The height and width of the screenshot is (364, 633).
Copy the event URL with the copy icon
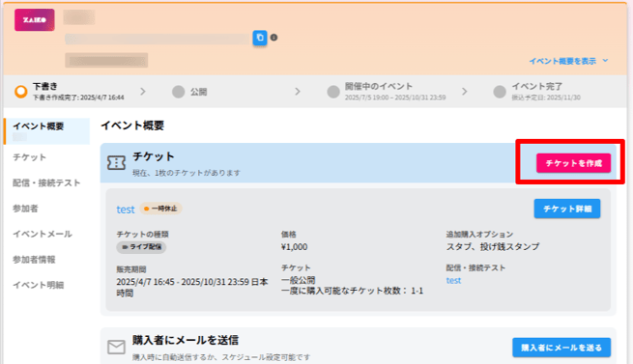tap(260, 38)
